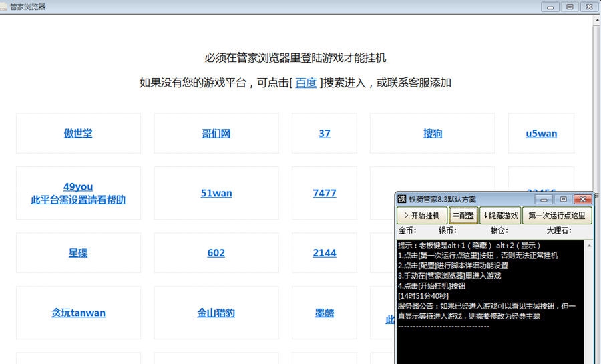Viewport: 601px width, 364px height.
Task: Click log line 2.点击[配置]进行脚本详细功能设置
Action: (453, 266)
